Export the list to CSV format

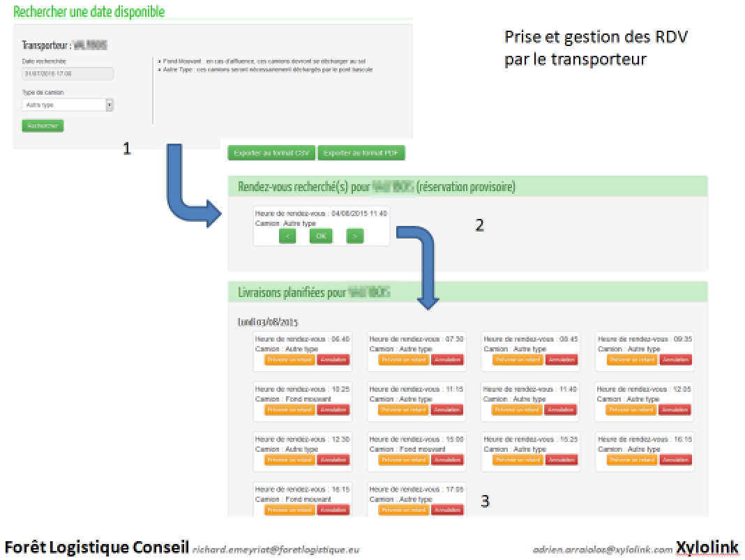coord(272,153)
